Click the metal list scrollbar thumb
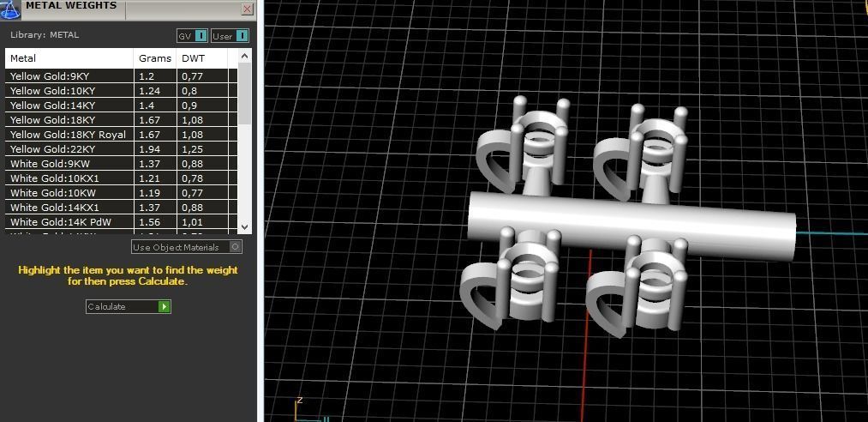 click(x=245, y=93)
